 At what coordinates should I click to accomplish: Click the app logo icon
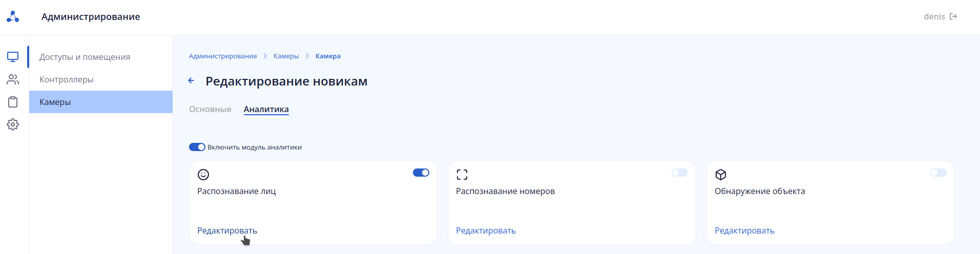tap(13, 17)
